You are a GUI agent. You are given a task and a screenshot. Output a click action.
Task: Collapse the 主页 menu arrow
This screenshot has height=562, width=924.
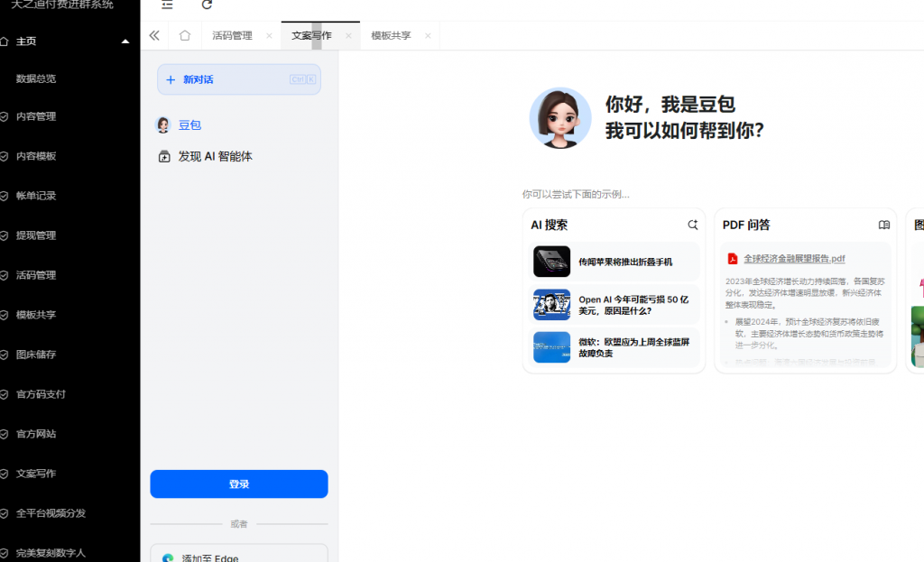pyautogui.click(x=125, y=41)
